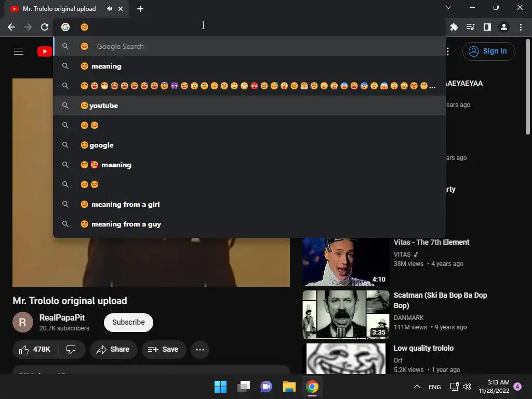This screenshot has width=532, height=399.
Task: Open the Chrome Extensions puzzle icon
Action: (454, 27)
